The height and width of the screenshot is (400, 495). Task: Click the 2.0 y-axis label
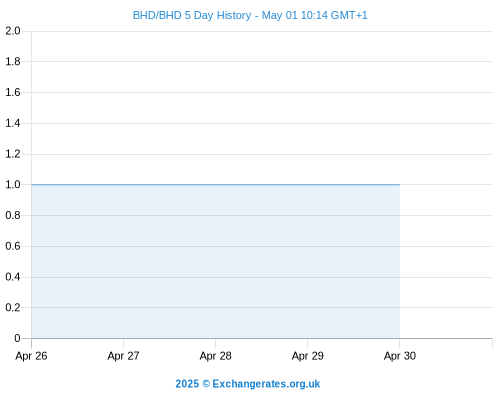[13, 31]
